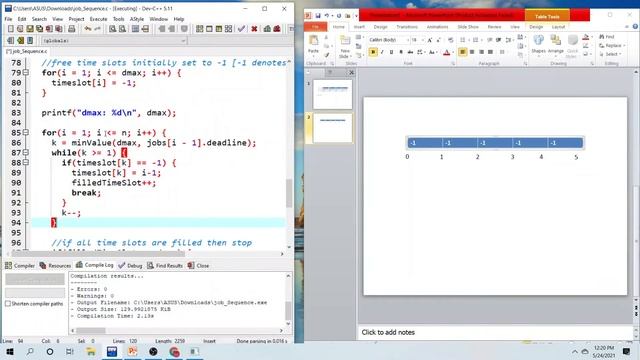
Task: Open font size dropdown in PowerPoint
Action: tap(422, 40)
